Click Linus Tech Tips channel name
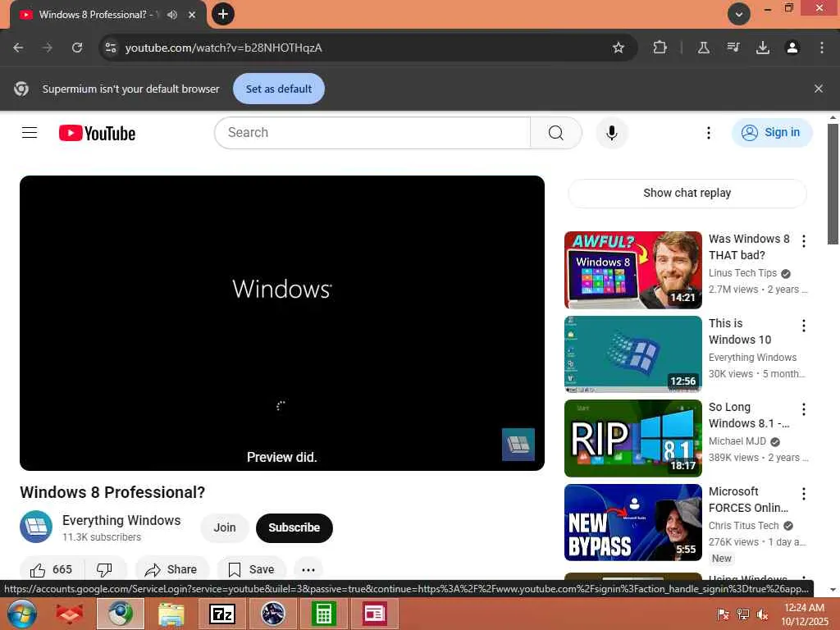The height and width of the screenshot is (630, 840). [x=742, y=273]
